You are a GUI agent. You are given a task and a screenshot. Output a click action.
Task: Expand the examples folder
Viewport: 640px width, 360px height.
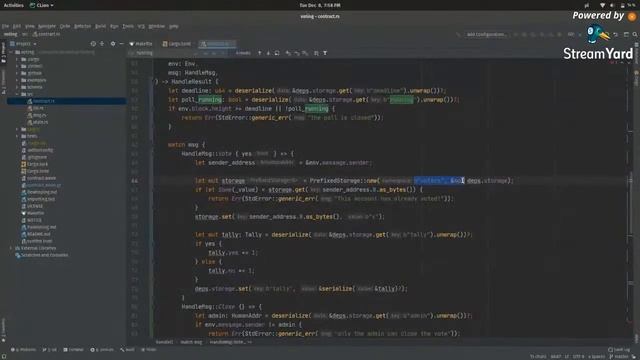17,80
